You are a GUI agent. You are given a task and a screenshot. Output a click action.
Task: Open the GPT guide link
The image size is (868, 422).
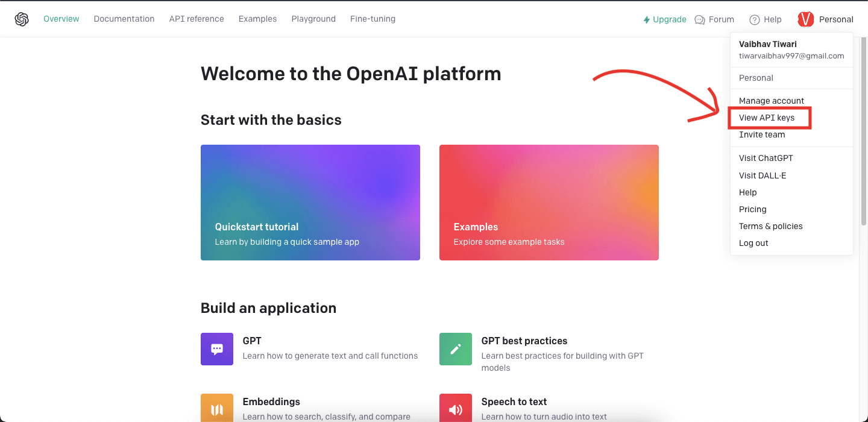coord(252,341)
